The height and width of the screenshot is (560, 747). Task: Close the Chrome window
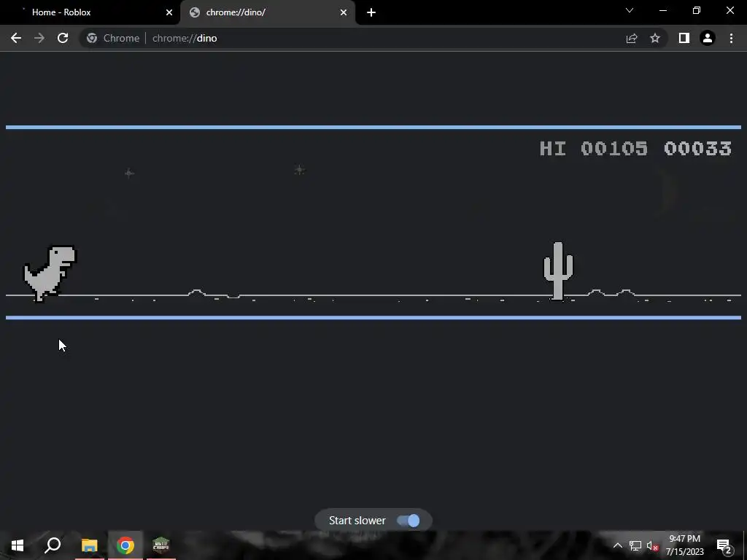pyautogui.click(x=729, y=10)
